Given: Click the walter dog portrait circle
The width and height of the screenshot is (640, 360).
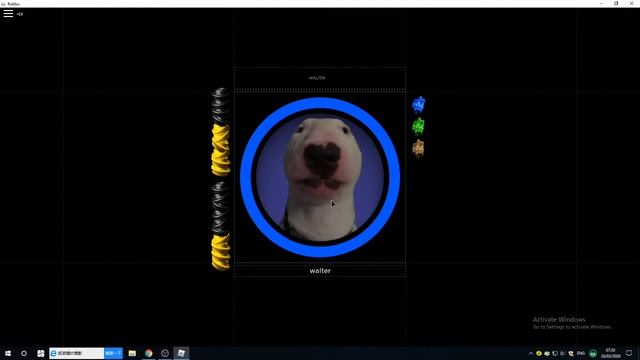Looking at the screenshot, I should [320, 177].
